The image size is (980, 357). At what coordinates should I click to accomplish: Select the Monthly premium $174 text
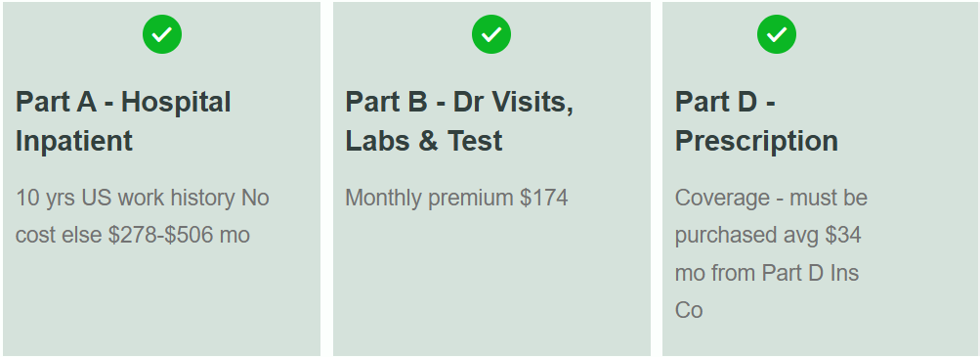click(456, 199)
